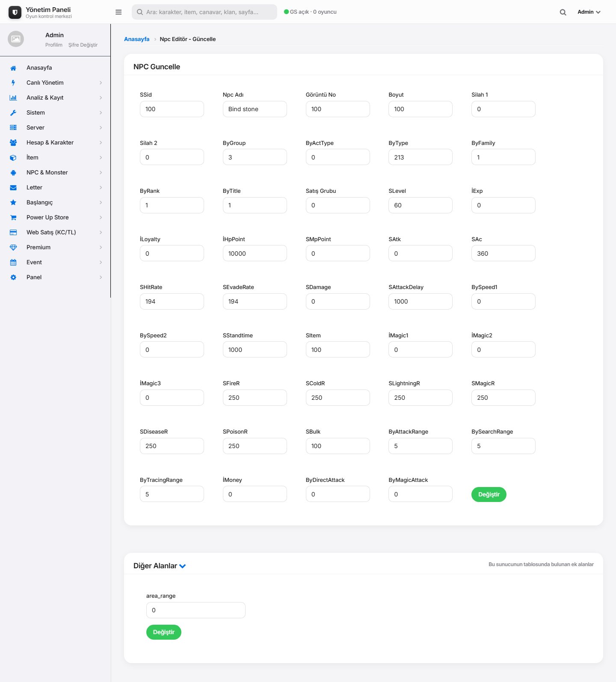Screen dimensions: 616x682
Task: Click the Event calendar icon
Action: pyautogui.click(x=13, y=263)
